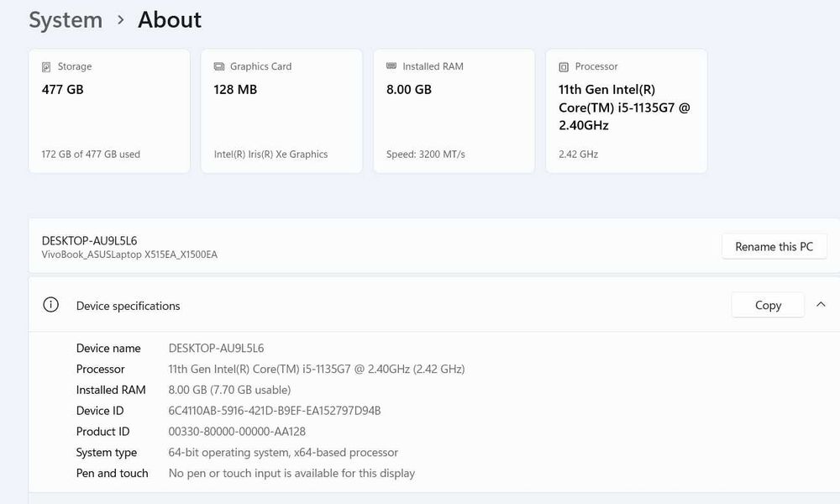Click the Processor chip icon
Image resolution: width=840 pixels, height=504 pixels.
(564, 67)
